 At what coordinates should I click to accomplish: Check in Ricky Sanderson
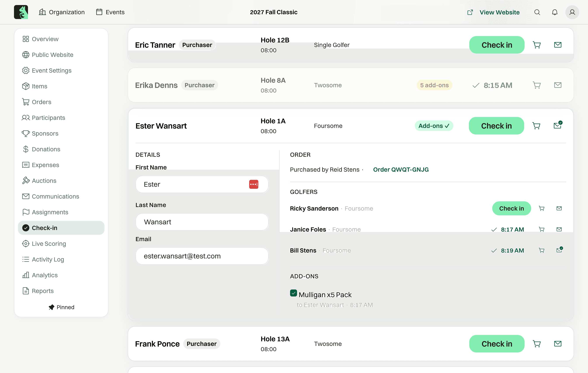(x=511, y=208)
